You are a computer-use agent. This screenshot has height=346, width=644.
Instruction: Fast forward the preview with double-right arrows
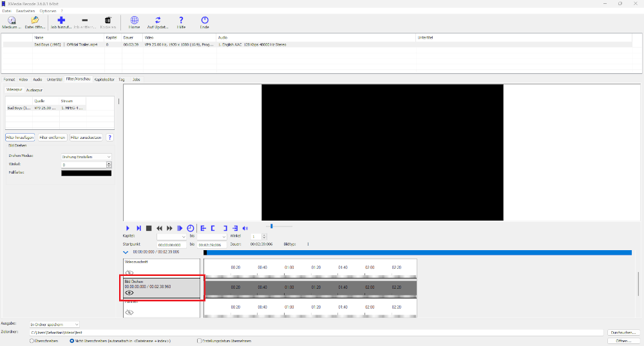pyautogui.click(x=169, y=228)
